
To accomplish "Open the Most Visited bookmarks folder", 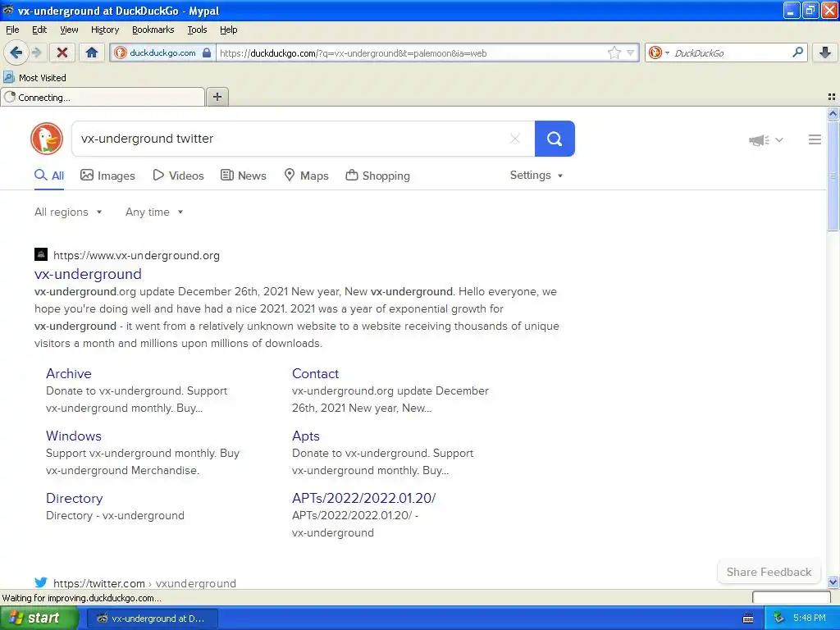I will (34, 78).
